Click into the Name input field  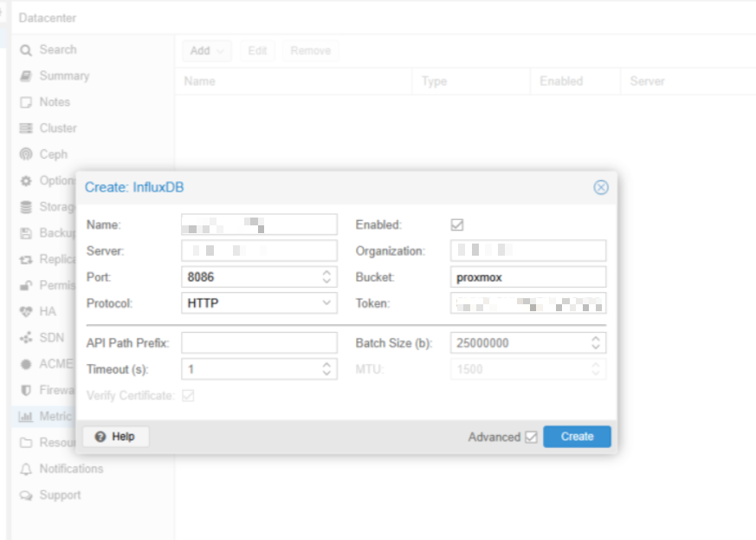click(260, 224)
